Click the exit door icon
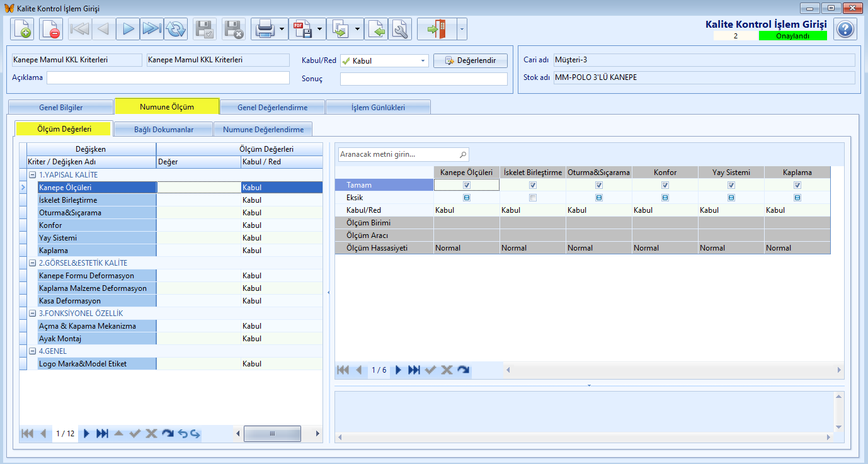868x464 pixels. coord(436,29)
